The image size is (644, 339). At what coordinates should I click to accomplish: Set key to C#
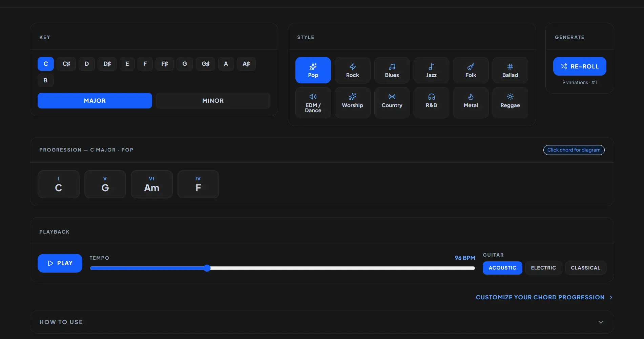pyautogui.click(x=66, y=64)
